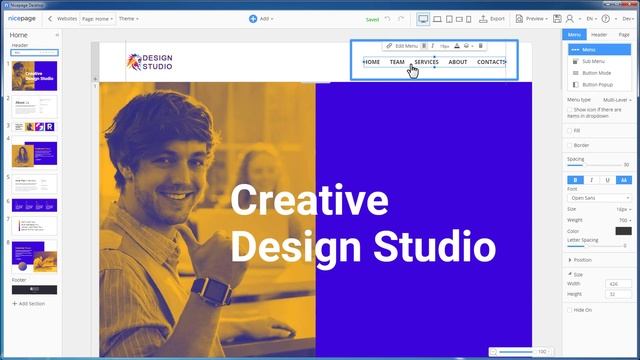Delete the menu with trash icon
Viewport: 640px width, 360px height.
(x=481, y=46)
